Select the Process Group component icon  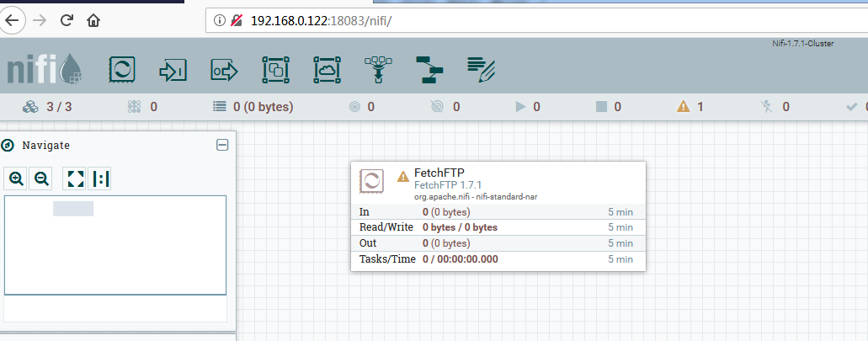coord(275,70)
